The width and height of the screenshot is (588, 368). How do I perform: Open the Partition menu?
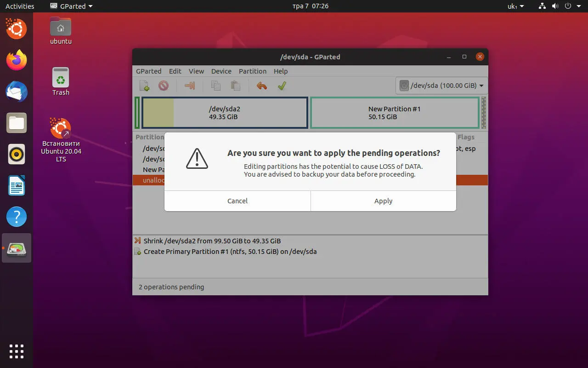(253, 71)
